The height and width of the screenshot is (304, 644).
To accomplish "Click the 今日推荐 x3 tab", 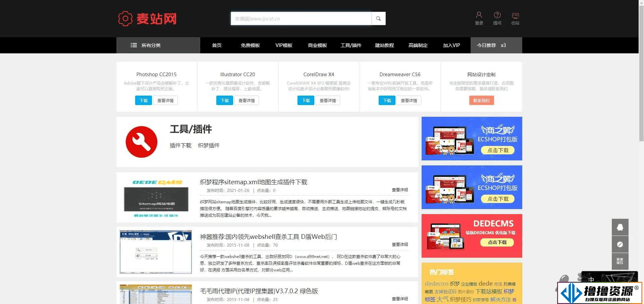I will coord(496,45).
